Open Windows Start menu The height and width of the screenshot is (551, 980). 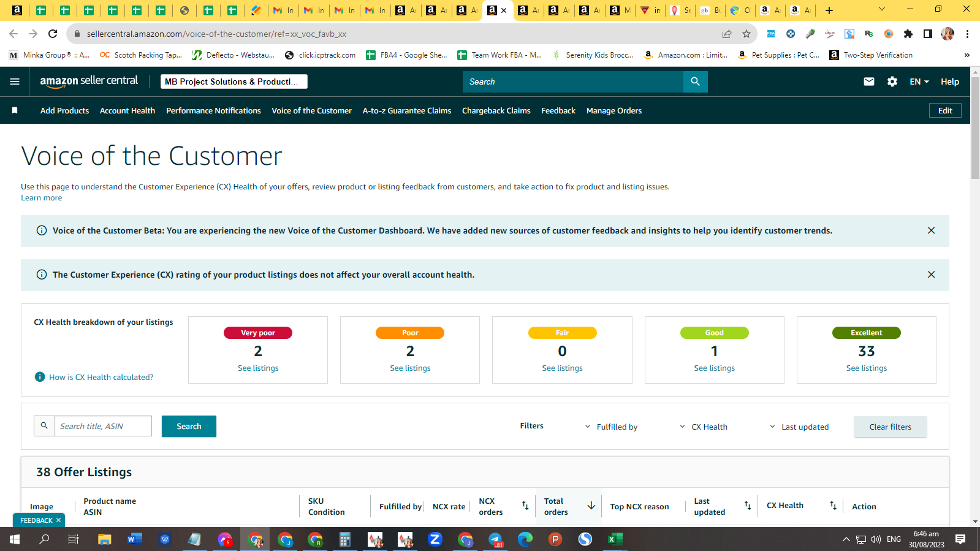[x=15, y=539]
